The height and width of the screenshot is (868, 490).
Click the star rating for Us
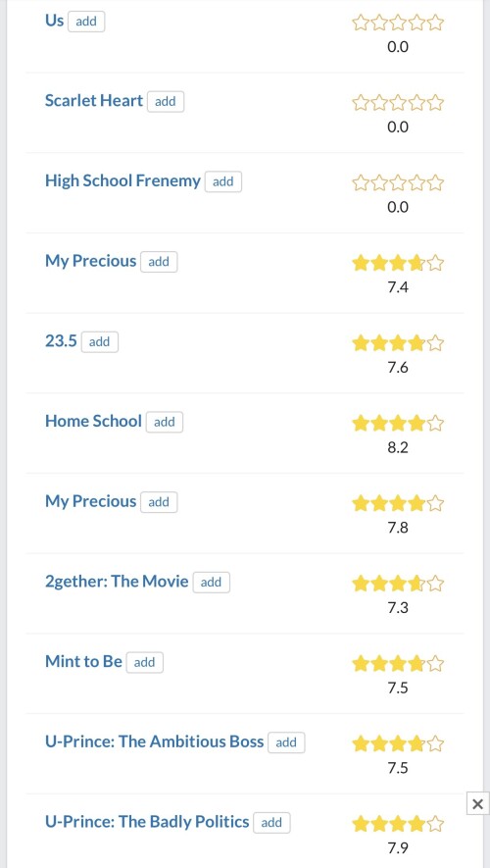click(398, 23)
